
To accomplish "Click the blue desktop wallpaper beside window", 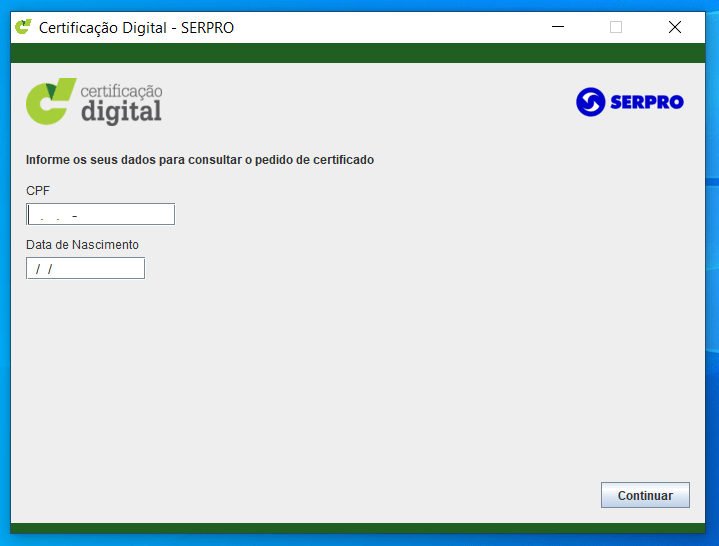I will pos(712,300).
